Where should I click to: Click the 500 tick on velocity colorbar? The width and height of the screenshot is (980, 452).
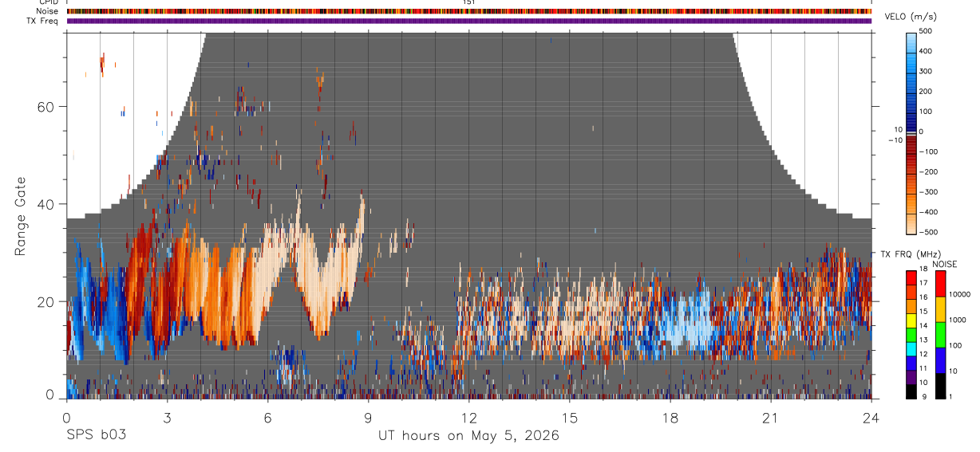[x=927, y=31]
